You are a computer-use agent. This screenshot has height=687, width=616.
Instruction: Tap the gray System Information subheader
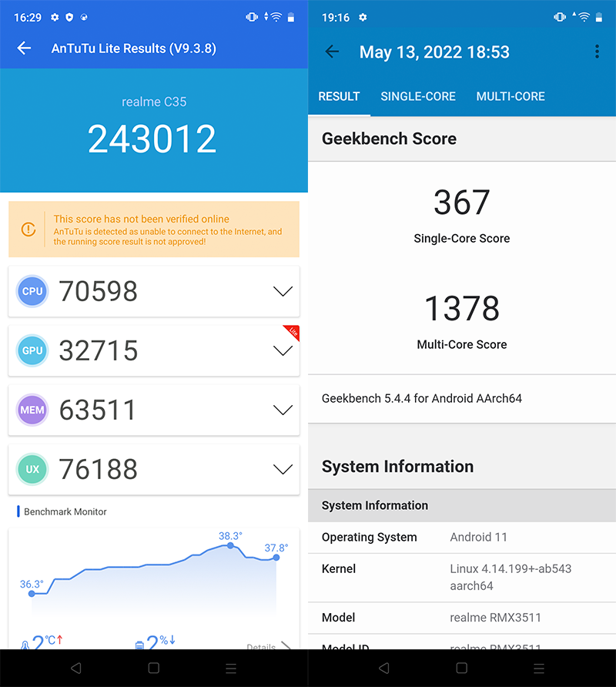point(462,505)
